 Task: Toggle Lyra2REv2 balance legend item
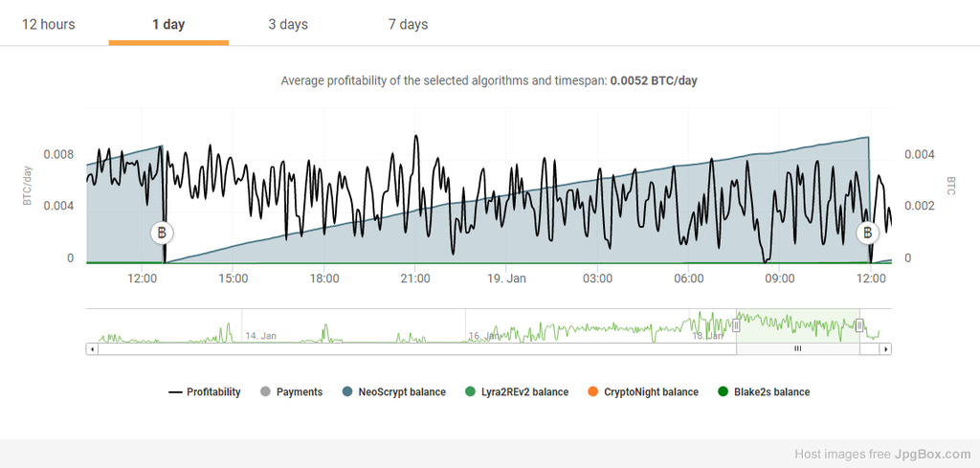click(516, 391)
